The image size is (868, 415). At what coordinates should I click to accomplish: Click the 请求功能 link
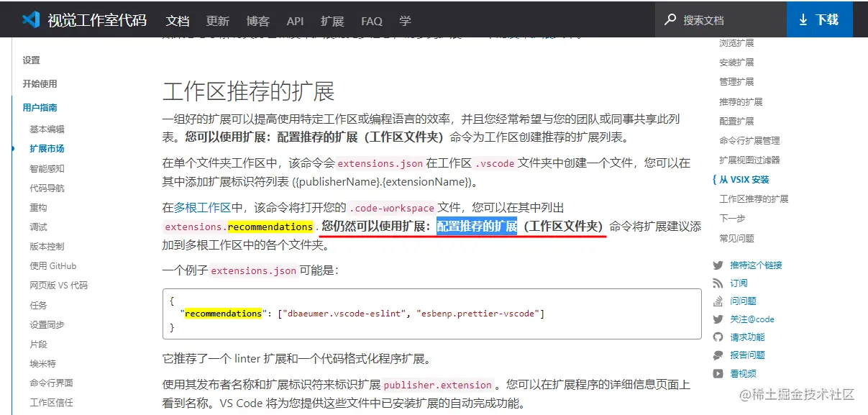[747, 337]
